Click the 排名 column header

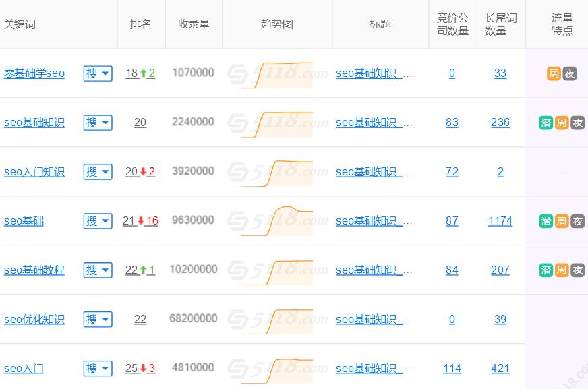141,24
